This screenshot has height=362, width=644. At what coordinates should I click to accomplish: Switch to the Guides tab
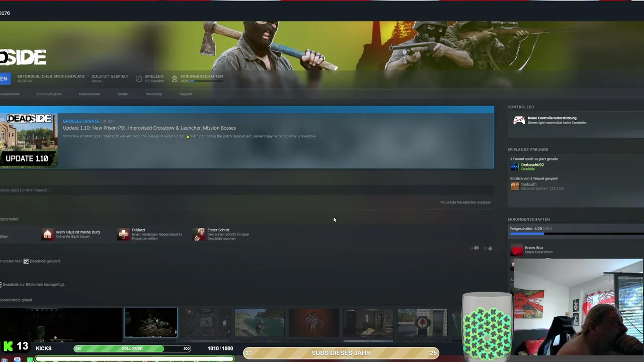(123, 94)
